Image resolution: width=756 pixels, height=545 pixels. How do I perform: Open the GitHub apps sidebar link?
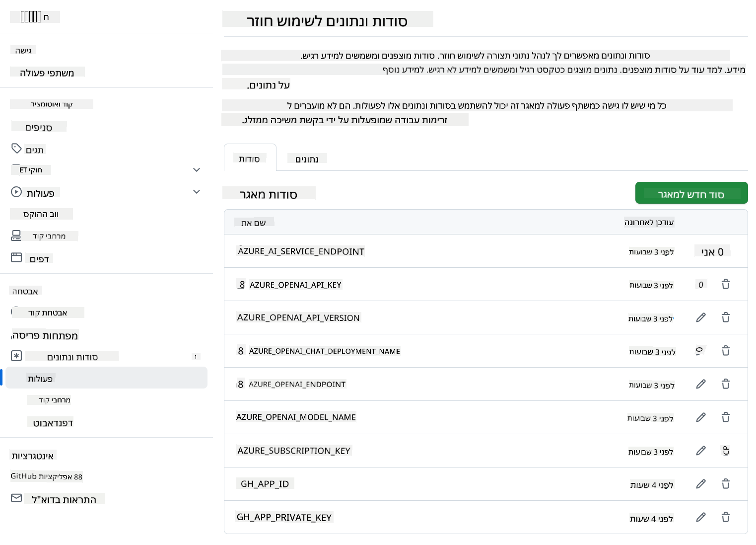click(x=46, y=476)
